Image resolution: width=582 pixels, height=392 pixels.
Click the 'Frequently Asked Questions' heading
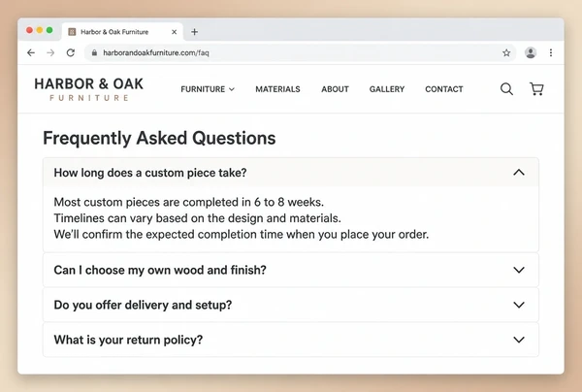click(159, 138)
